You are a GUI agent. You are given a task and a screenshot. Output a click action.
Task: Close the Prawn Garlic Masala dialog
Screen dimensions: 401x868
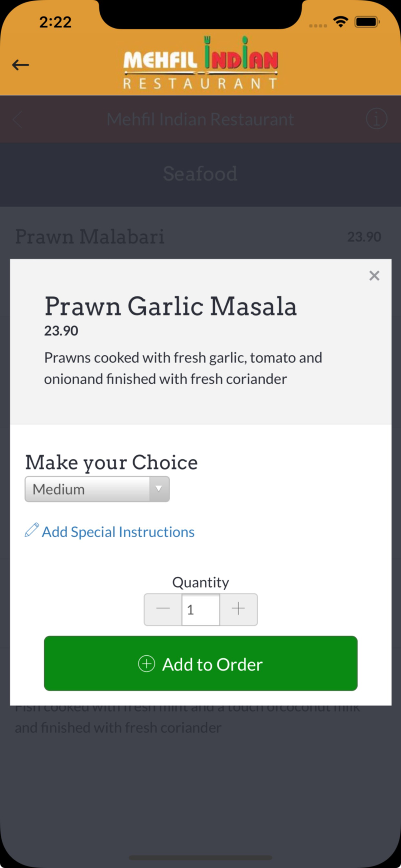click(374, 276)
